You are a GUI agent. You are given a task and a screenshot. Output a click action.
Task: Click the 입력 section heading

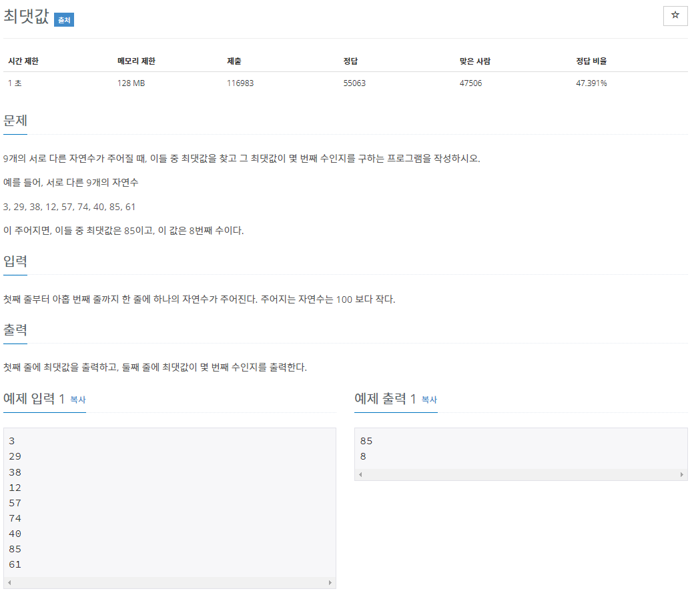tap(15, 261)
